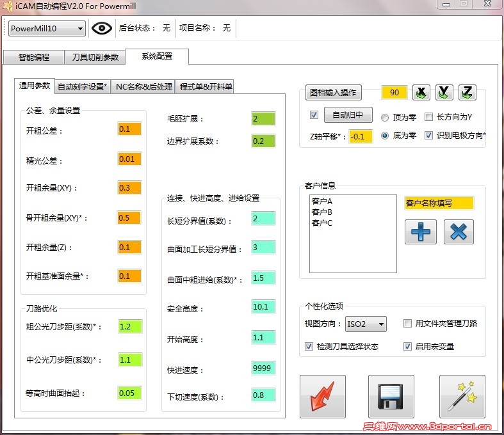Click the 精光公差 0.01 field

129,159
